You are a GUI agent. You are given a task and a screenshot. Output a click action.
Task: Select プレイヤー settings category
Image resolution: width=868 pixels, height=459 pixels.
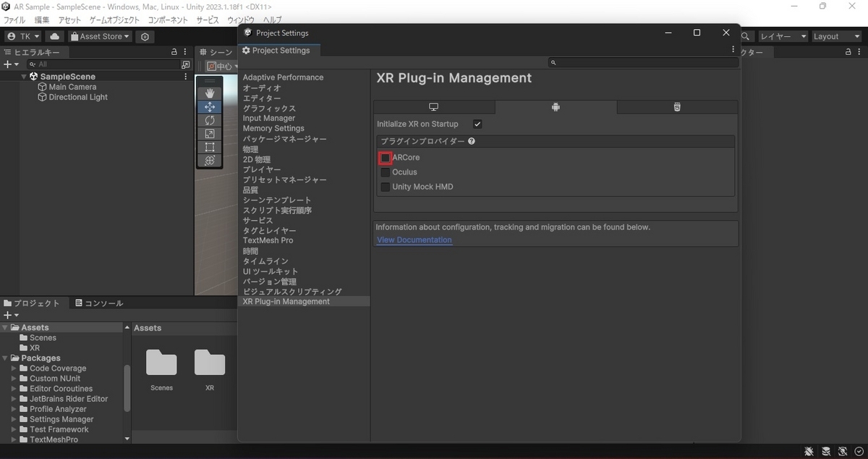pos(262,169)
